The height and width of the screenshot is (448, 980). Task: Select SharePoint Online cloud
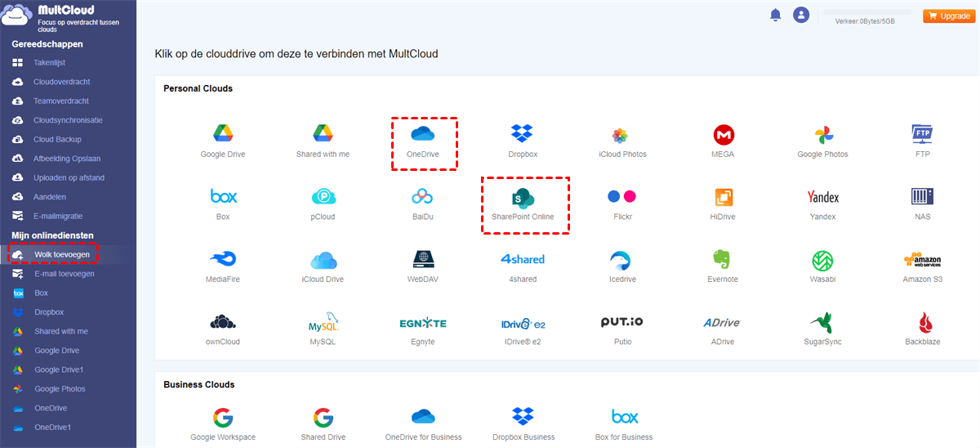pos(523,197)
